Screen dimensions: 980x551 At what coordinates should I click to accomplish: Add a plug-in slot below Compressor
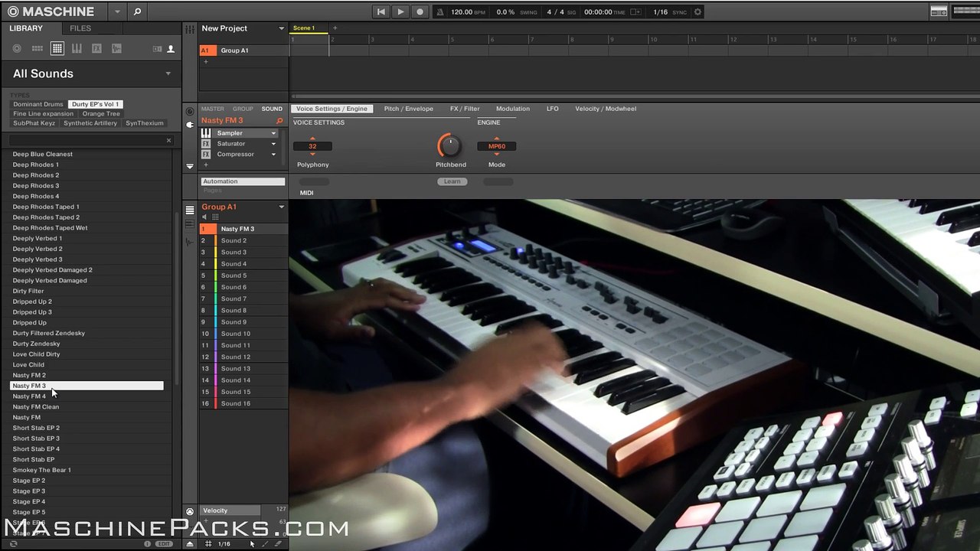205,165
